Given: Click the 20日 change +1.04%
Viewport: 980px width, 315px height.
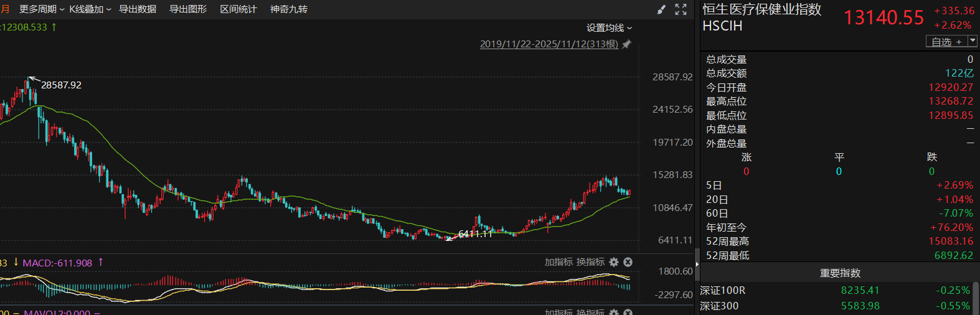Looking at the screenshot, I should point(954,200).
